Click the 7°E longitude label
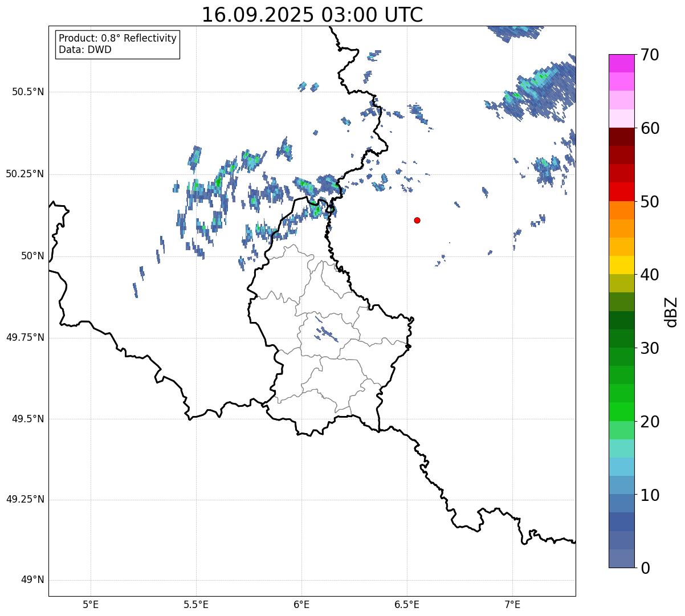The height and width of the screenshot is (616, 685). pos(512,604)
